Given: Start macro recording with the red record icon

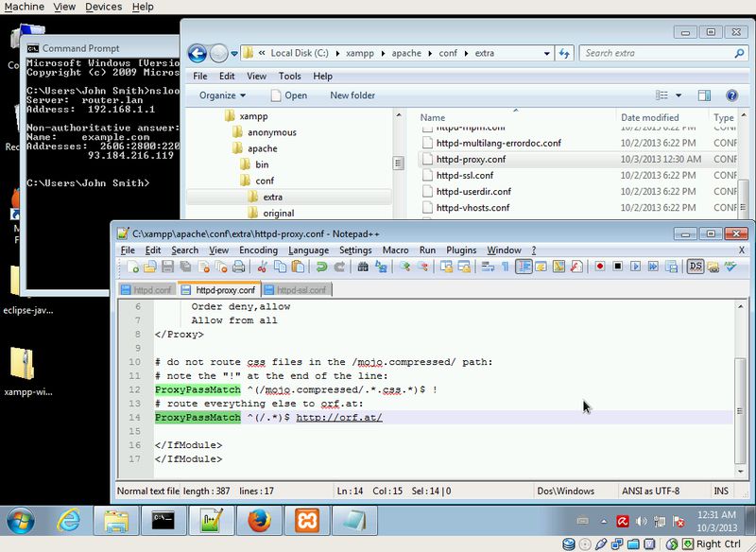Looking at the screenshot, I should 599,267.
